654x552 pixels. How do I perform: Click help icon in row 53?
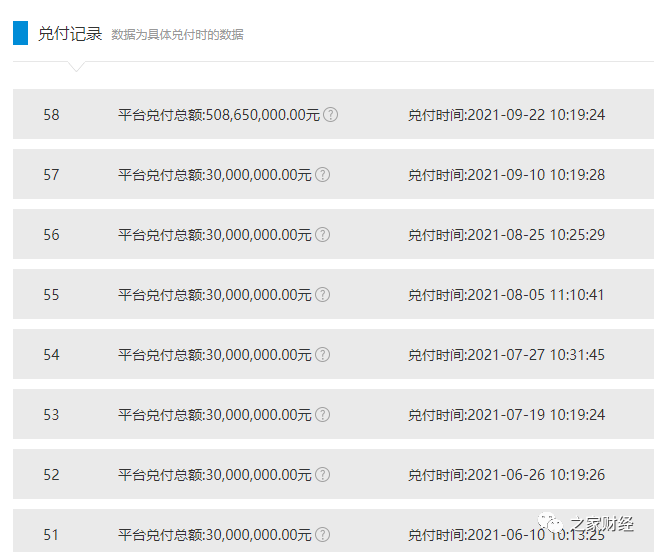point(322,415)
